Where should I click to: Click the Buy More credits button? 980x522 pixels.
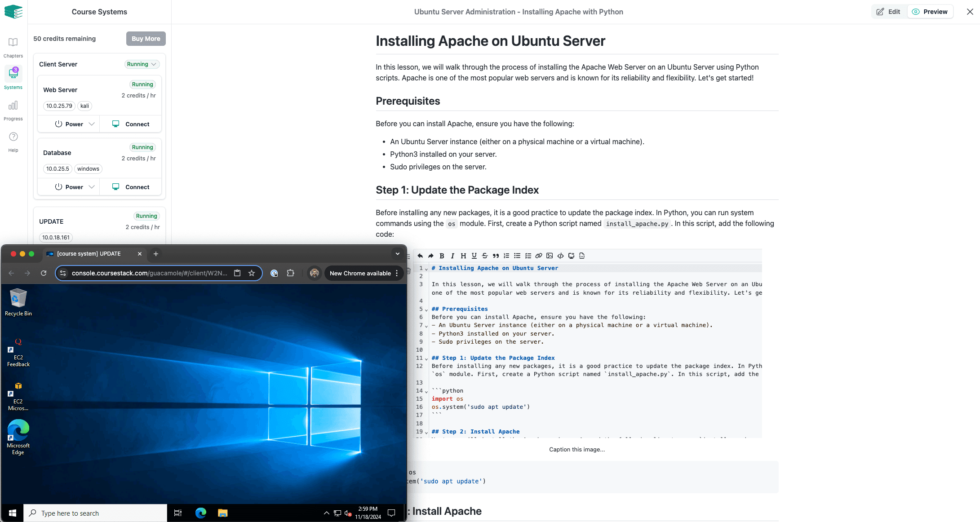click(x=146, y=39)
